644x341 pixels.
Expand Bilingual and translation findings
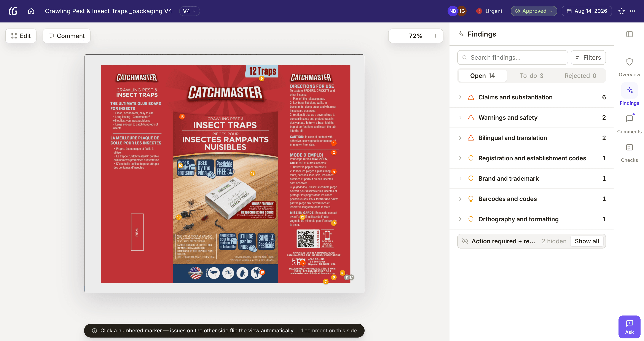point(531,138)
